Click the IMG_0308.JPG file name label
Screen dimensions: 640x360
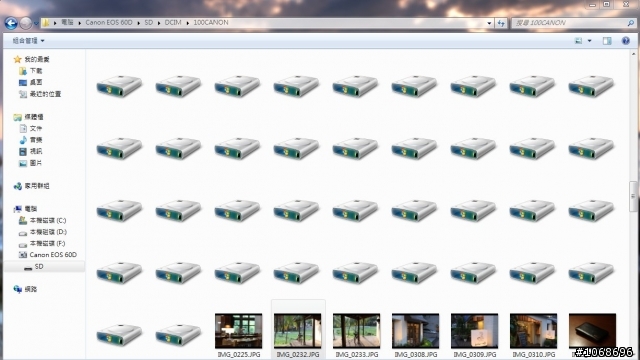tap(416, 354)
